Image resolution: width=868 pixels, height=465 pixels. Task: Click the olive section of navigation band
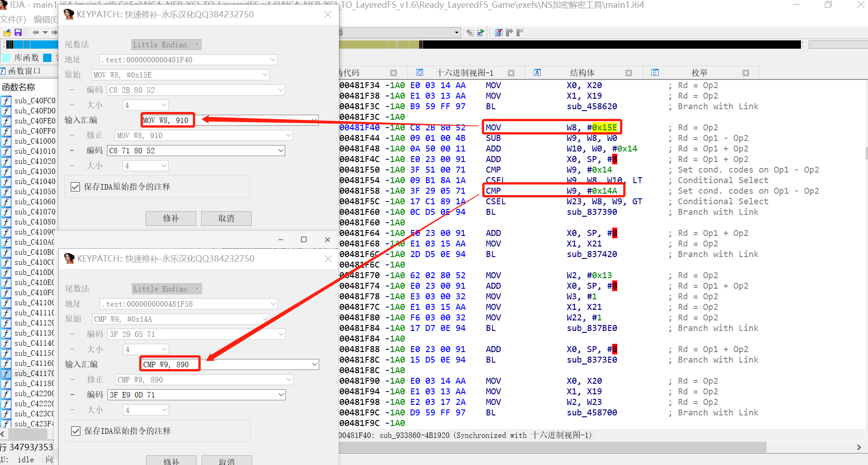[x=379, y=45]
